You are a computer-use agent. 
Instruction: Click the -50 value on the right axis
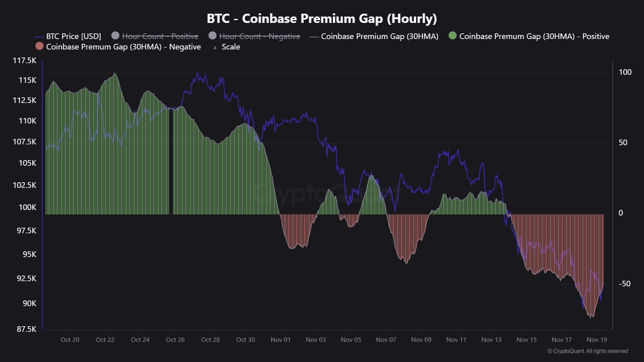pos(624,284)
